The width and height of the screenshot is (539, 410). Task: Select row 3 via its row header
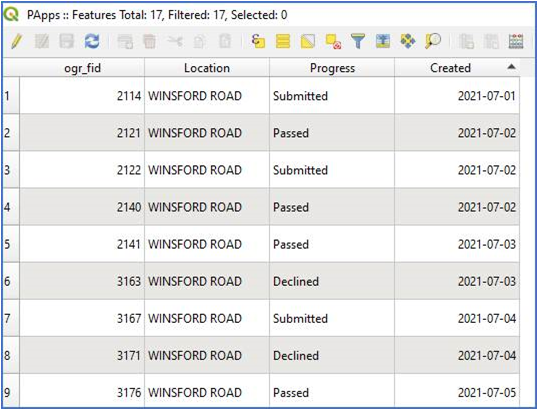pos(11,170)
